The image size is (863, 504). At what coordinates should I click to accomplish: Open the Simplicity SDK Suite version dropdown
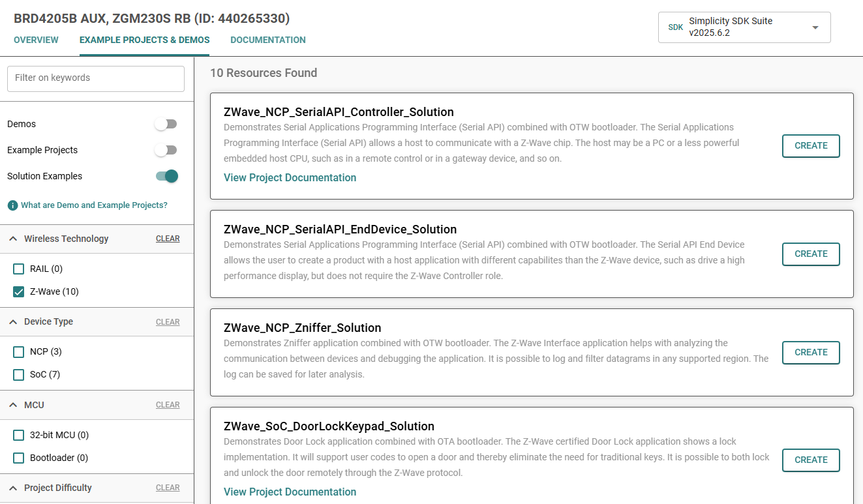coord(814,27)
